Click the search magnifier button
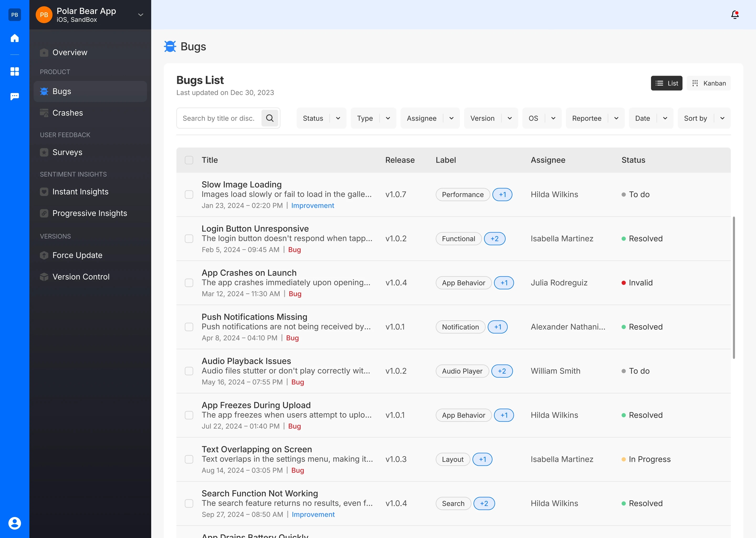This screenshot has height=538, width=756. (x=270, y=118)
